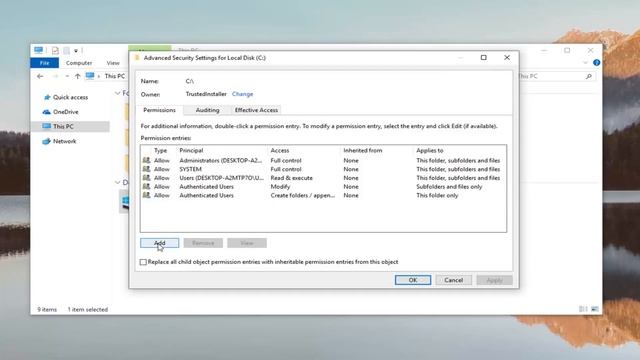This screenshot has height=360, width=640.
Task: Click the Up one level arrow in File Explorer
Action: coord(78,76)
